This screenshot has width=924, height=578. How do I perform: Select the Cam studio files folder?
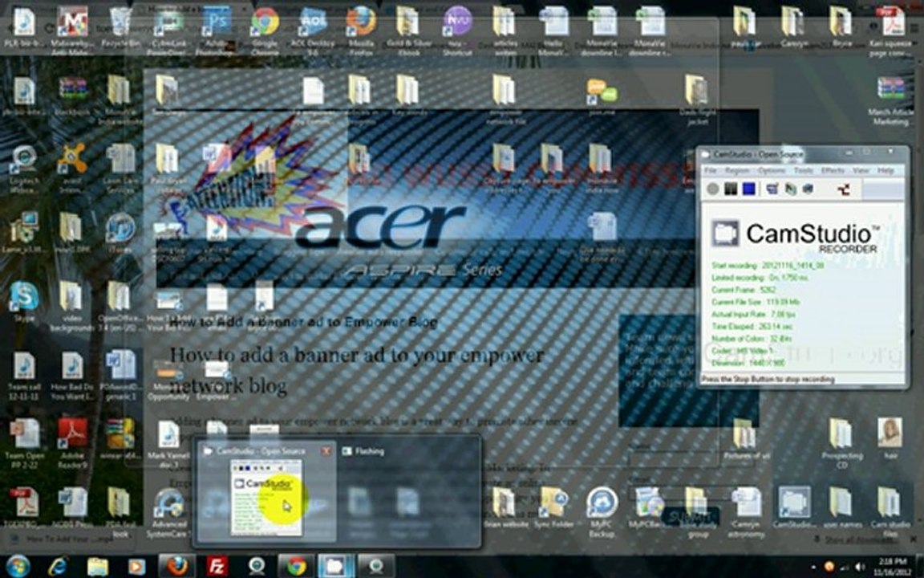pos(890,512)
